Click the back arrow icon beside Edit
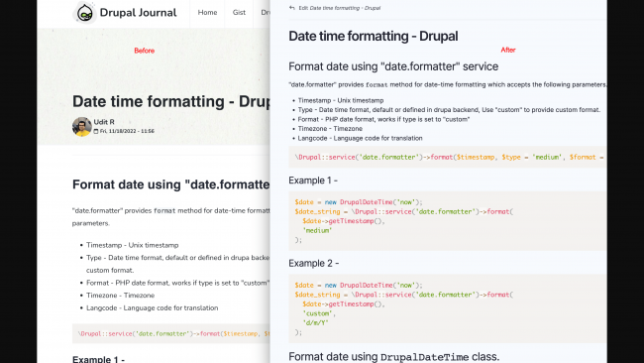Screen dimensions: 644x363 click(x=292, y=8)
